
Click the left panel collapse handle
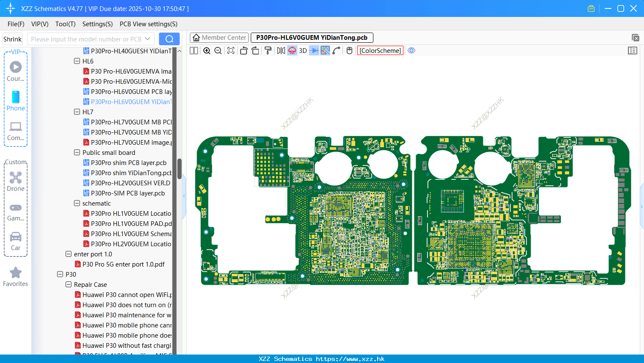click(x=184, y=195)
